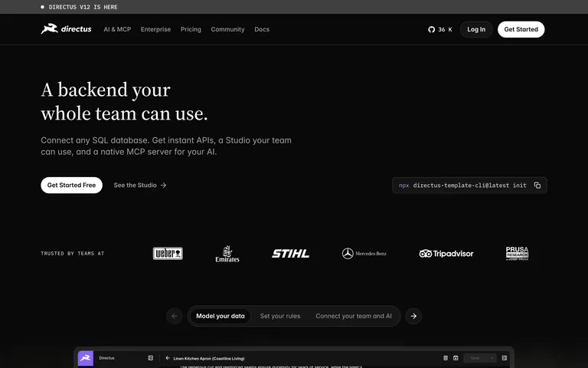Click the Get Started Free button
The image size is (588, 368).
click(71, 185)
